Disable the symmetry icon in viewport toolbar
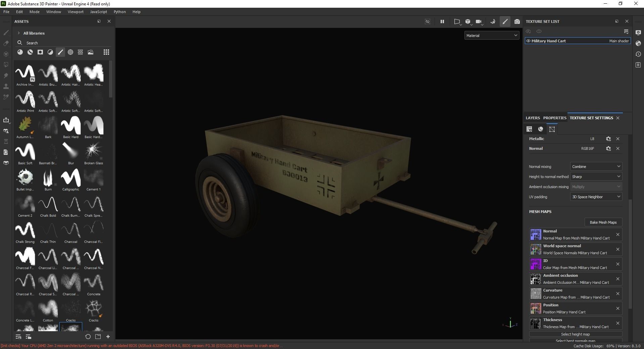The width and height of the screenshot is (644, 349). tap(428, 21)
